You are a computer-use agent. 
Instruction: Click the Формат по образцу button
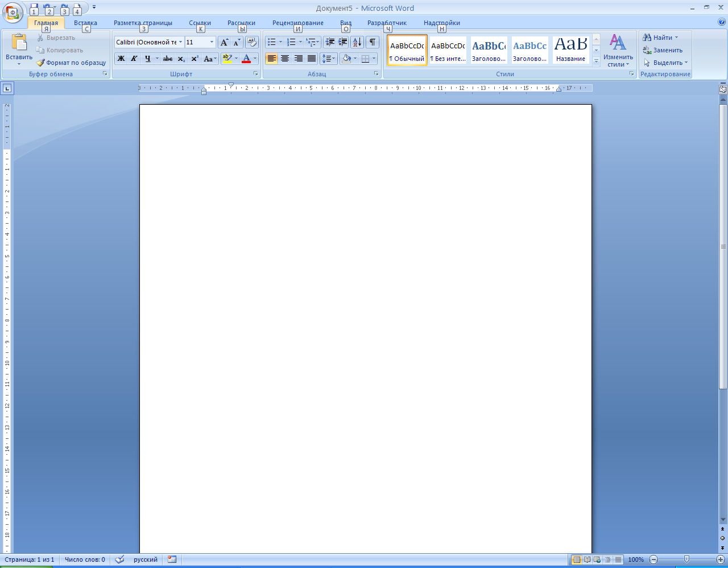click(71, 63)
